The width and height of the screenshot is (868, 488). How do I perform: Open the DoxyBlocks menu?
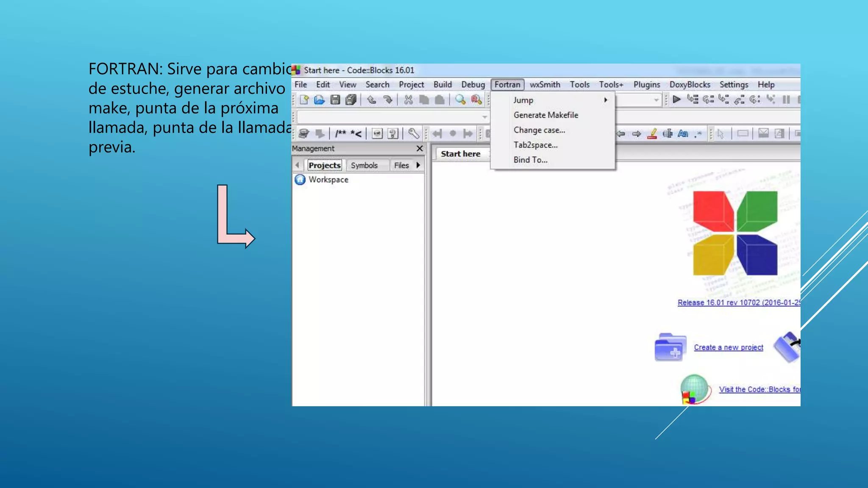coord(690,84)
